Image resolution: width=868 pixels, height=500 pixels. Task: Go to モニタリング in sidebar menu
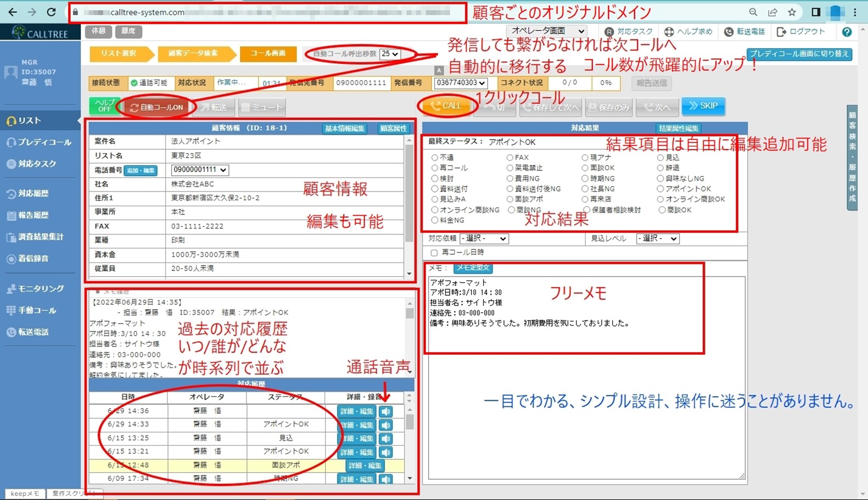tap(41, 289)
